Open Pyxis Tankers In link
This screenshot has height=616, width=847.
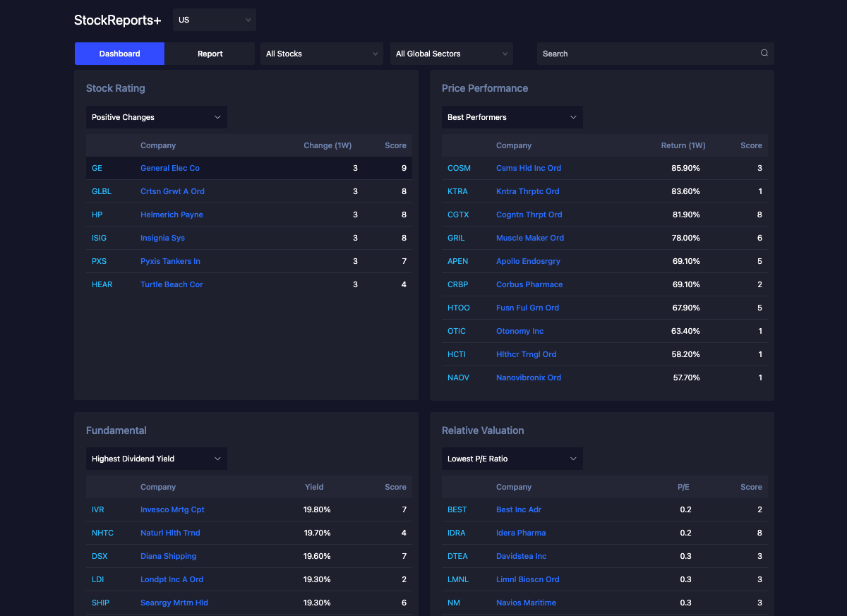[170, 261]
